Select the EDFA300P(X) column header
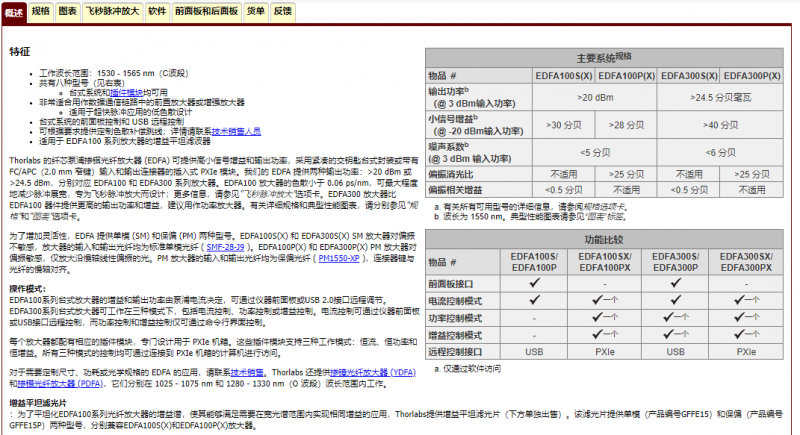The image size is (800, 435). tap(752, 75)
